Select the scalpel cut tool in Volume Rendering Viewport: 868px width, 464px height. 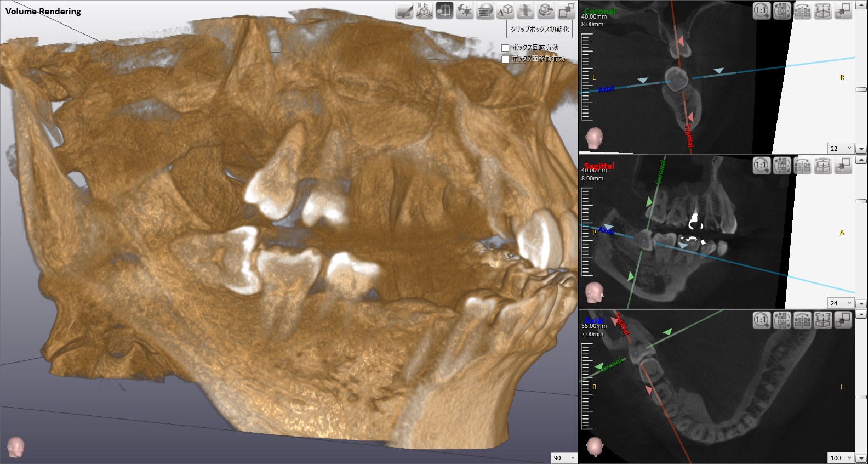click(404, 10)
